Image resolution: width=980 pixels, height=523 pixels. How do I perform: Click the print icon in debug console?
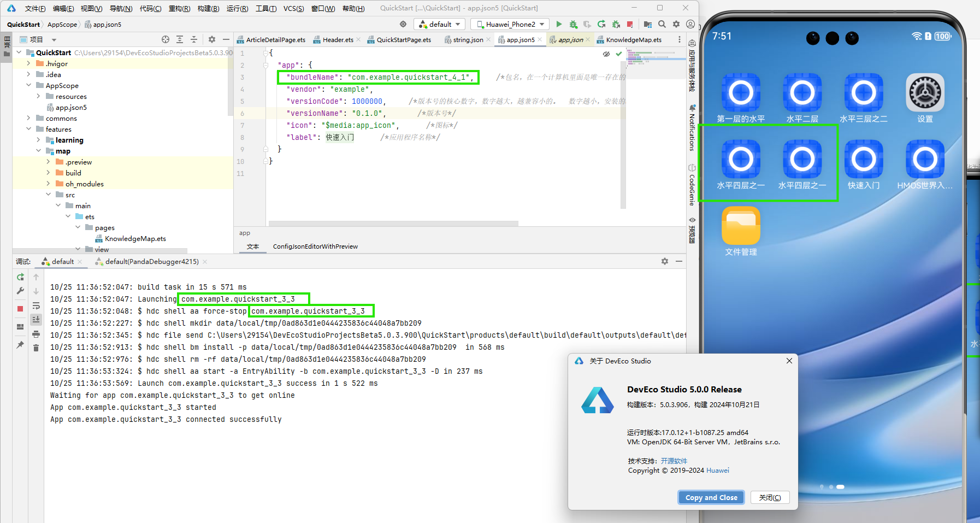pos(36,334)
